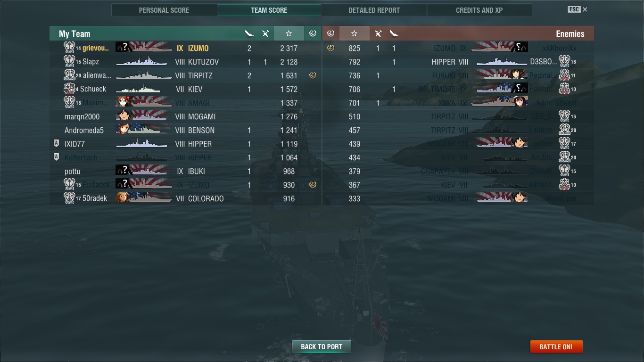The image size is (644, 362).
Task: Click the rank badge next to Slapz
Action: 69,62
